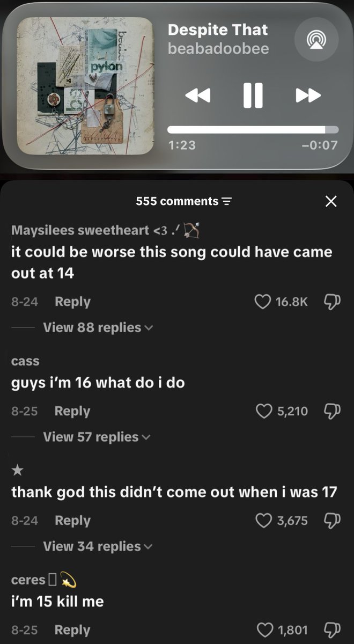354x644 pixels.
Task: Open the comment sort filter icon
Action: point(226,202)
